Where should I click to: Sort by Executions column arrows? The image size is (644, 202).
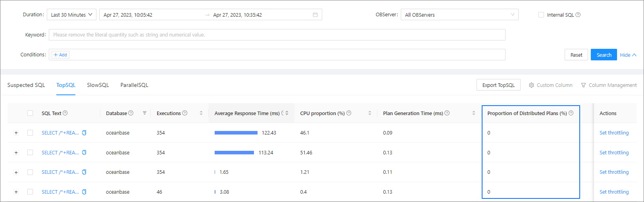click(201, 113)
